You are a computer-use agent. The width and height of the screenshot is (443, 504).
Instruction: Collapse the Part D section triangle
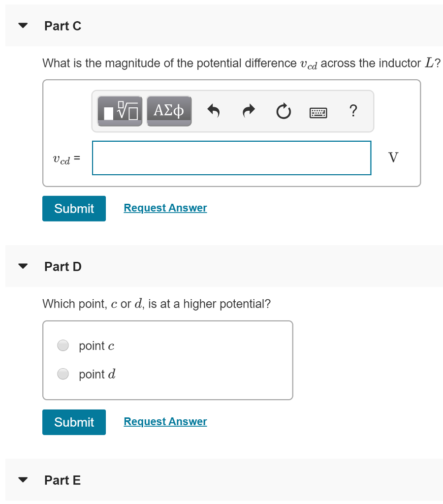tap(22, 265)
